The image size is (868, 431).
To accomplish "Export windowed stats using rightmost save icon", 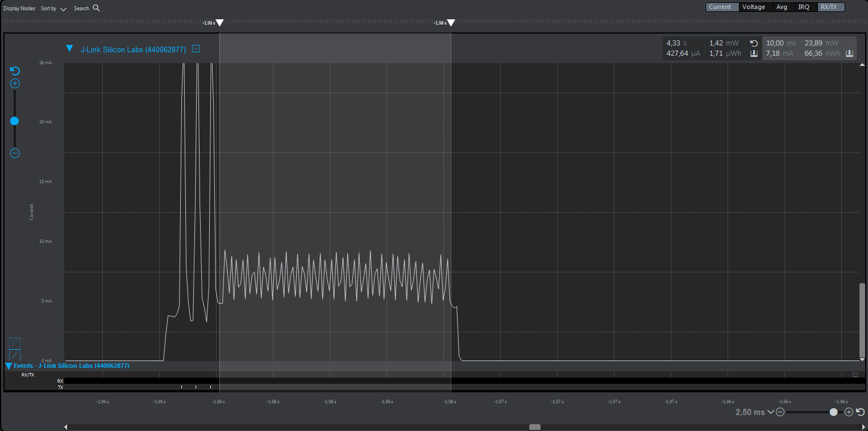I will (x=849, y=53).
